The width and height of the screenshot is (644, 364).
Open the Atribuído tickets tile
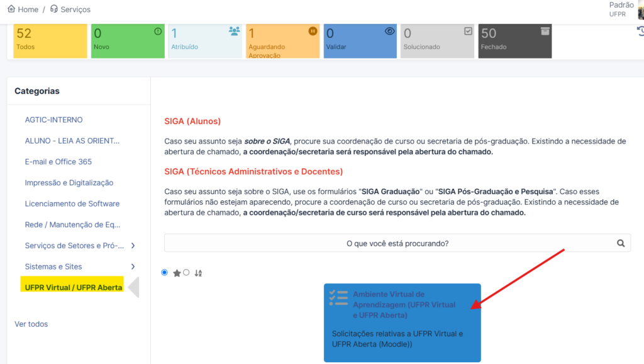coord(205,41)
